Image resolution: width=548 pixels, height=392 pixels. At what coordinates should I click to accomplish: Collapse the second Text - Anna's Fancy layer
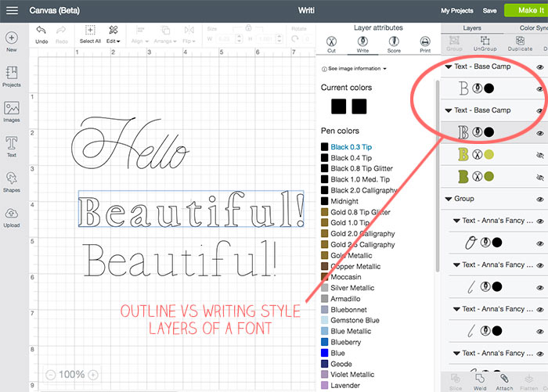(x=456, y=264)
